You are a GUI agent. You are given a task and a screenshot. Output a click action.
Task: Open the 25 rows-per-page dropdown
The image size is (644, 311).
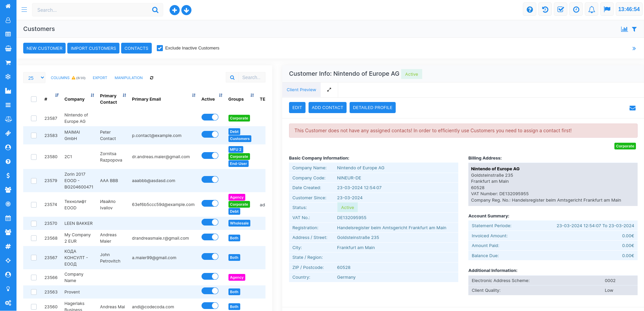(x=34, y=78)
